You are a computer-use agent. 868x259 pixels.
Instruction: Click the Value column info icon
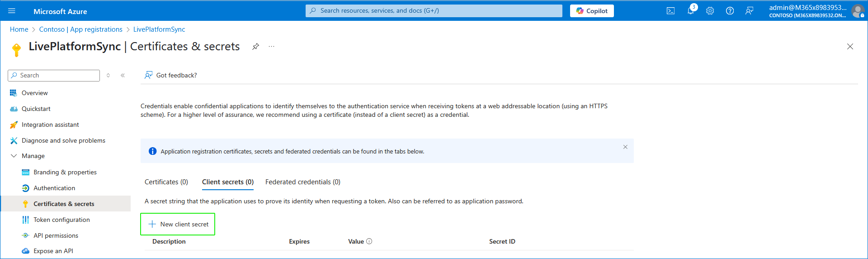[x=369, y=241]
